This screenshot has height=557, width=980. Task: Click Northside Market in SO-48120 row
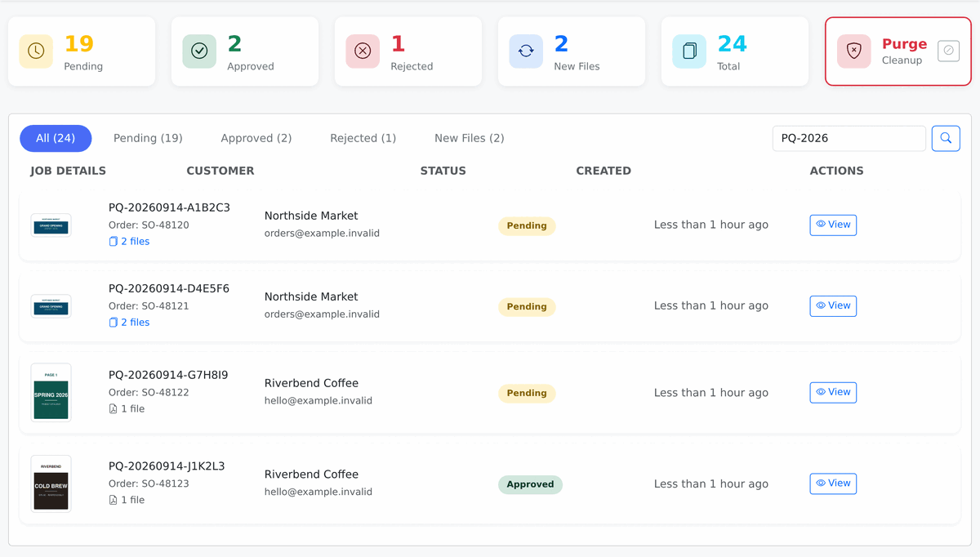[311, 216]
